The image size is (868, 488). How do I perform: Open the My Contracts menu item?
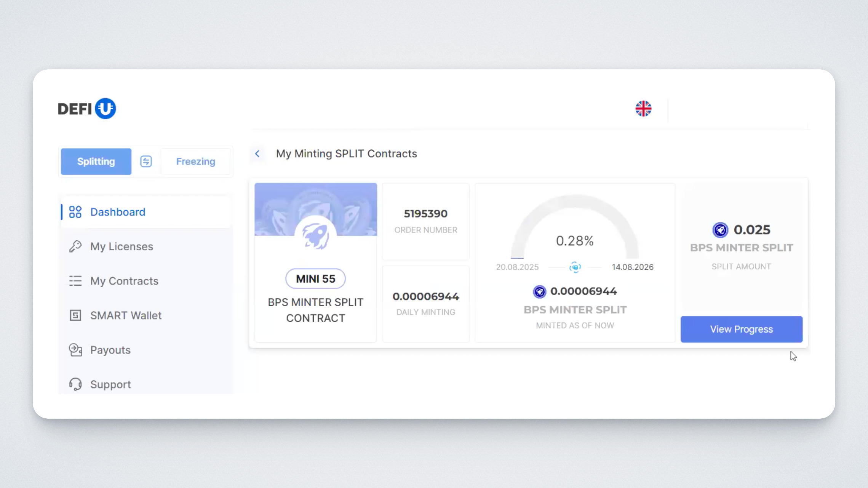click(x=124, y=281)
